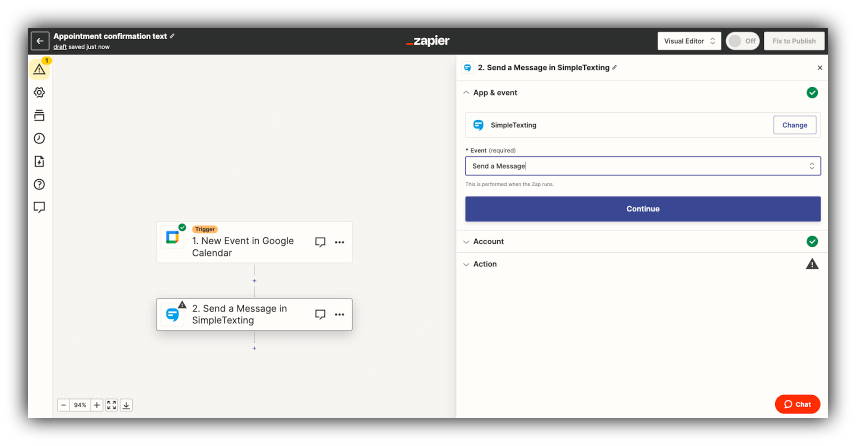Open Zap history clock icon

tap(39, 138)
